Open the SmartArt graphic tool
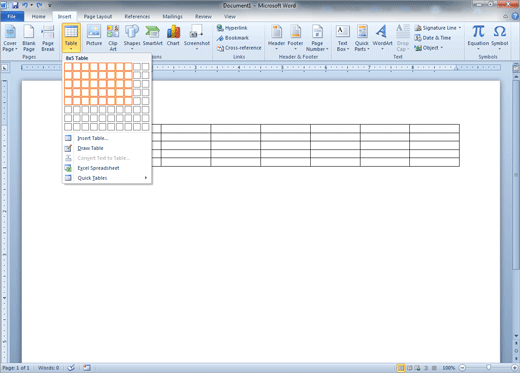520x373 pixels. pyautogui.click(x=153, y=36)
